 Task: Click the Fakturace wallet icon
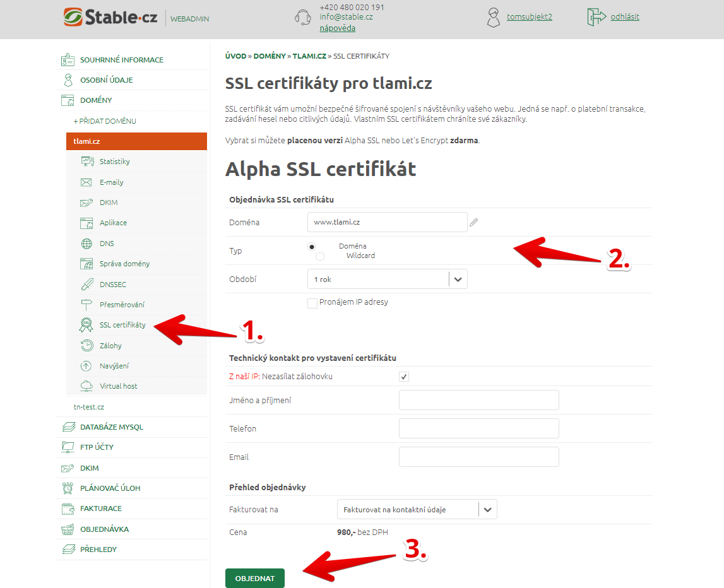tap(68, 509)
